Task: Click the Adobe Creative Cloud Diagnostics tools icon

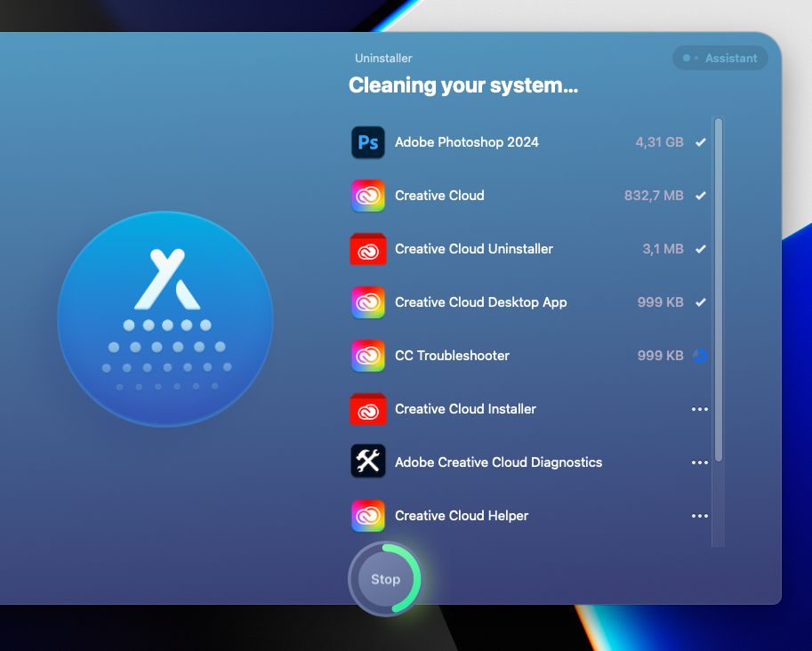Action: point(367,461)
